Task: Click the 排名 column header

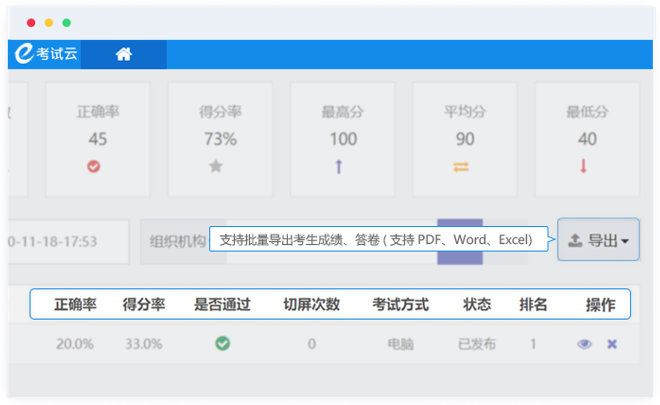Action: [x=533, y=304]
